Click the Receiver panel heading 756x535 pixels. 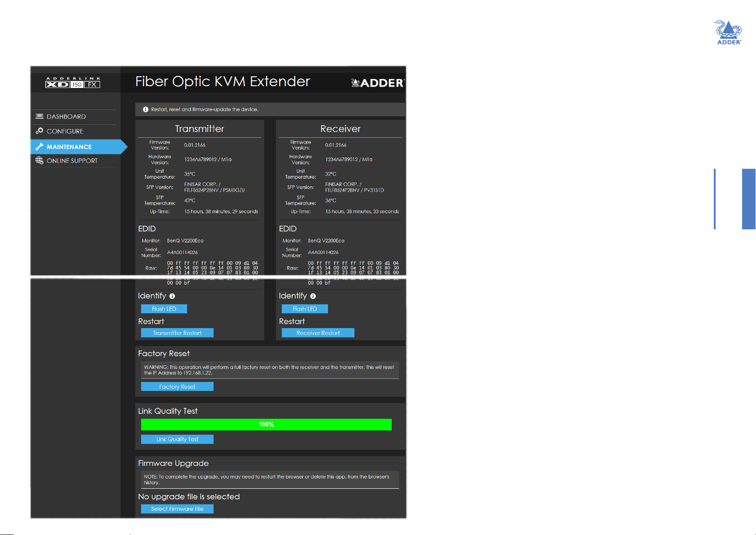coord(341,129)
